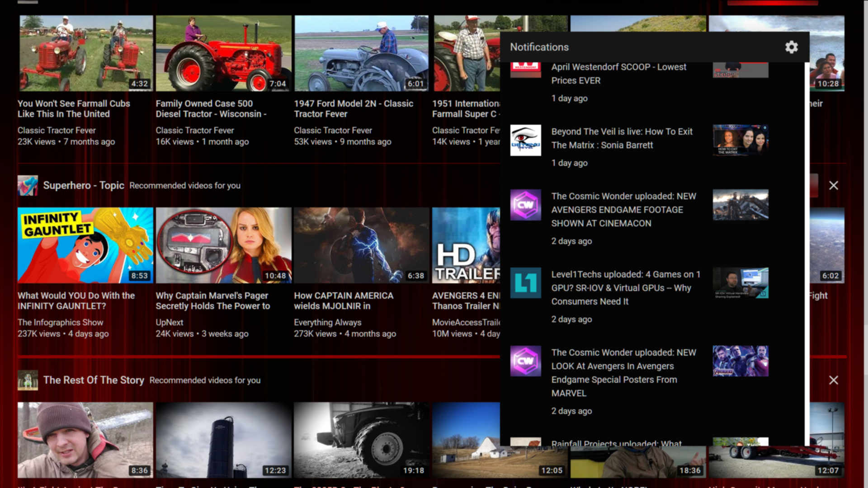Open Classic Tractor Fever channel under Farmall Cubs

click(x=57, y=130)
